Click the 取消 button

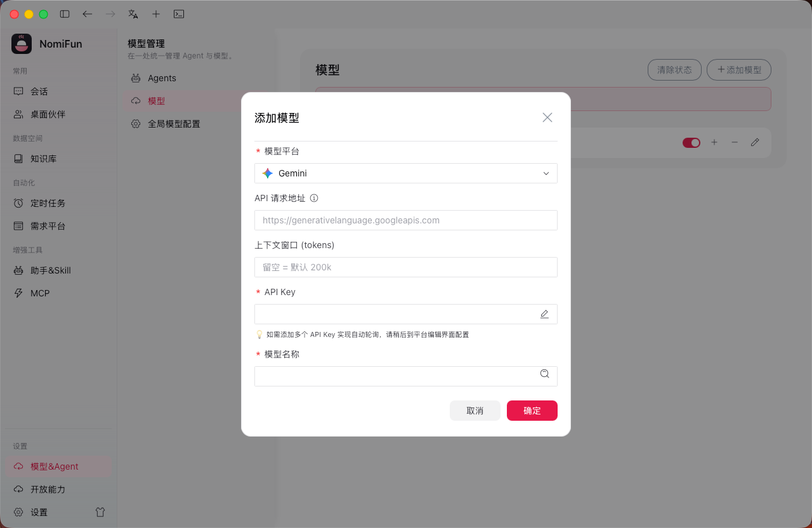point(475,411)
